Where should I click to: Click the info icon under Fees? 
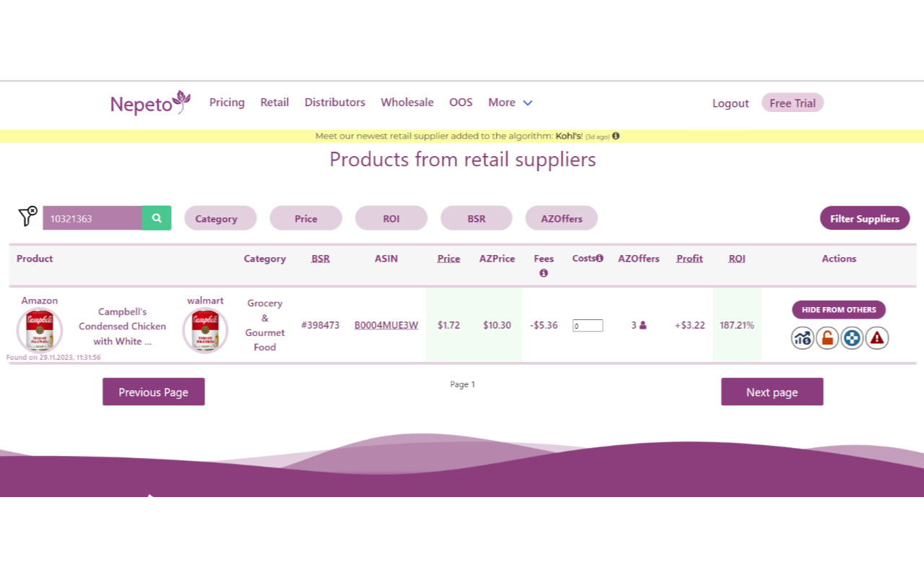(x=544, y=273)
